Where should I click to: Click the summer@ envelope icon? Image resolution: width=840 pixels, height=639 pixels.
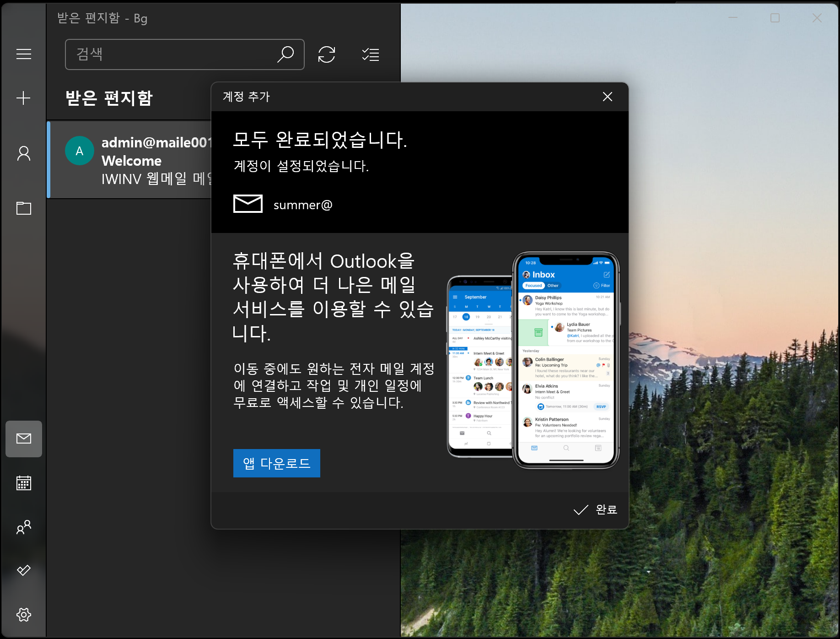pos(248,204)
